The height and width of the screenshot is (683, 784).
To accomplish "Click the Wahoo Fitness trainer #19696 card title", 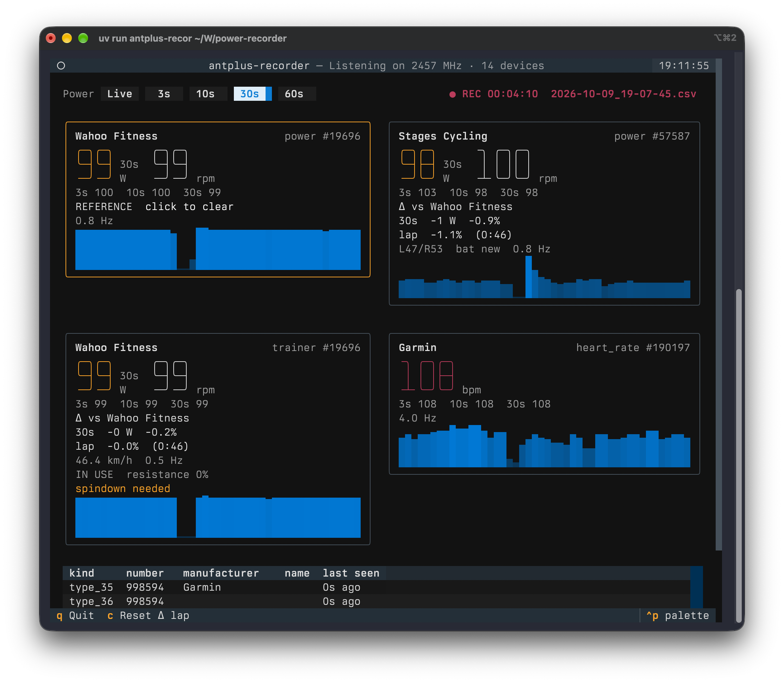I will pos(116,347).
